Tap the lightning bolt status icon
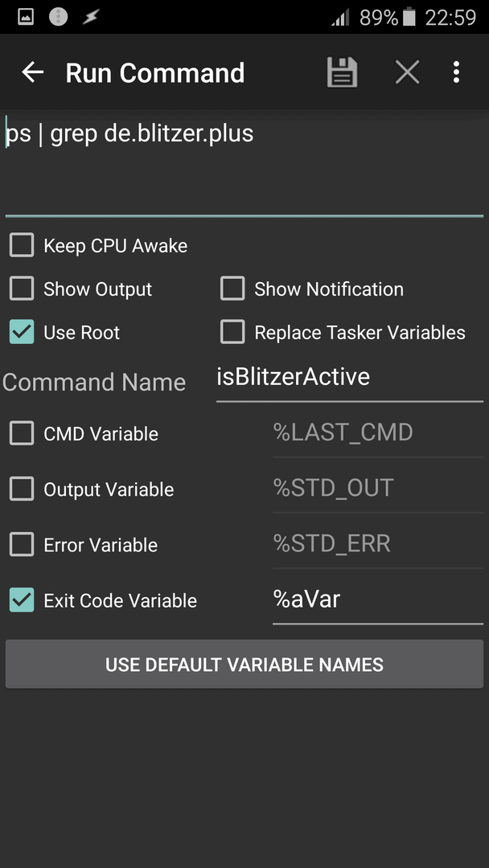 (x=91, y=17)
